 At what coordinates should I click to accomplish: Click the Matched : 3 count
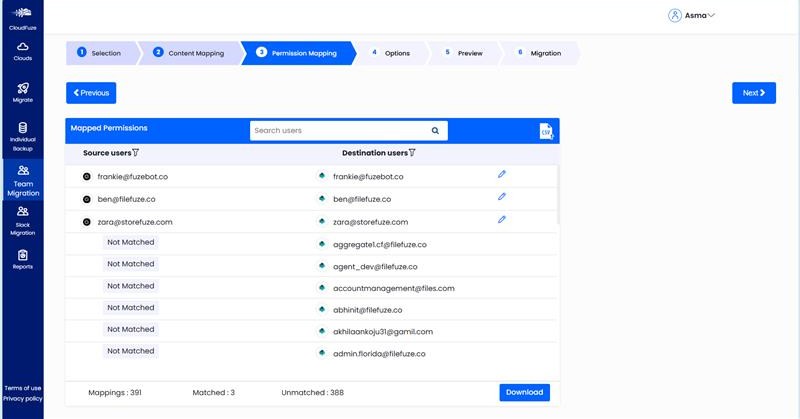213,392
